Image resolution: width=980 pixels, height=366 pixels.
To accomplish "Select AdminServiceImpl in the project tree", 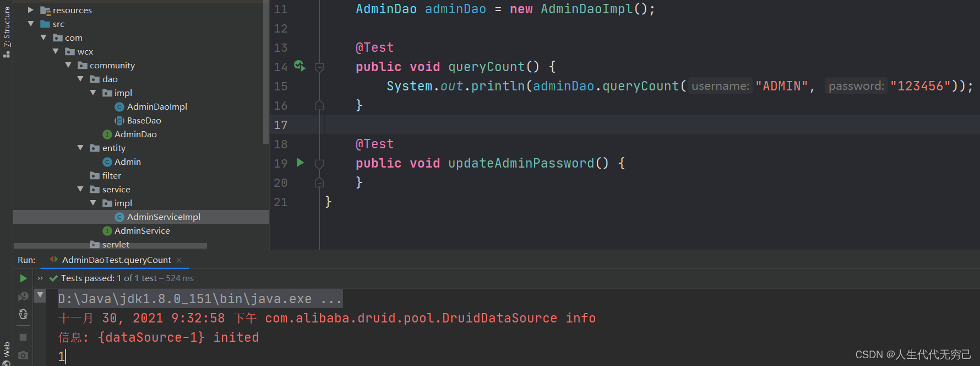I will (164, 217).
